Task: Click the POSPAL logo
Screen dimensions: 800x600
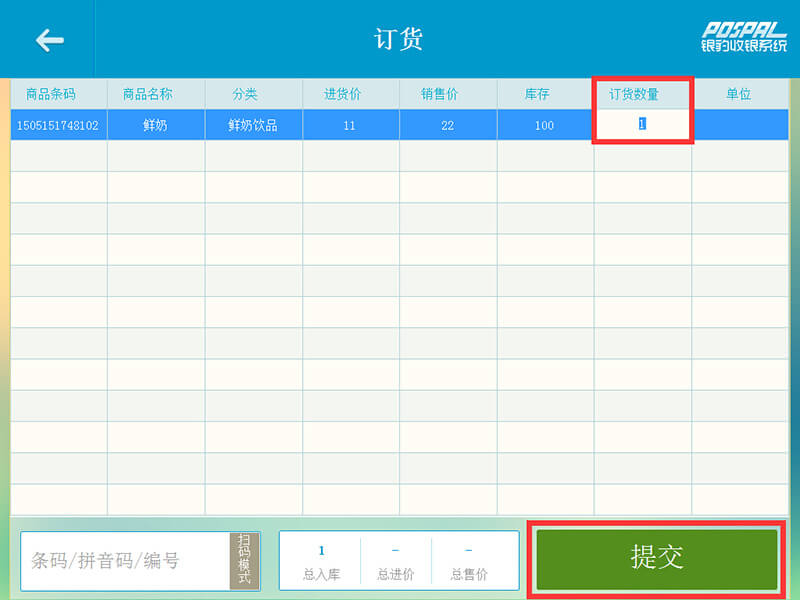Action: click(743, 38)
